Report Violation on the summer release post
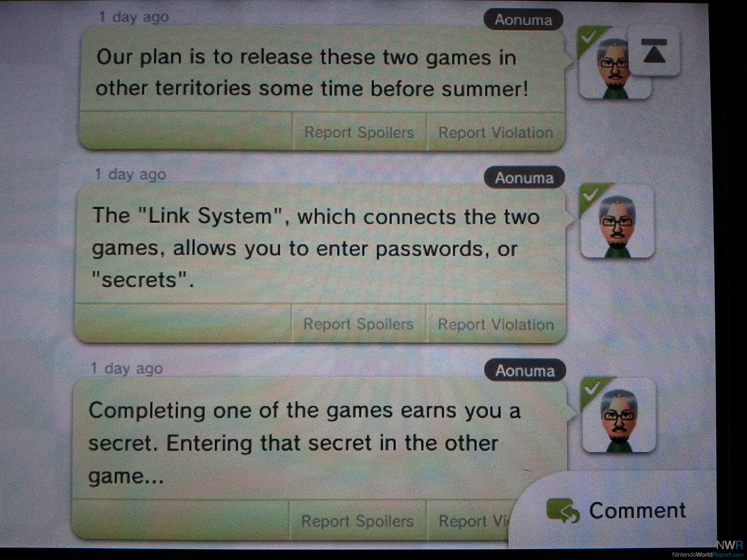 495,132
